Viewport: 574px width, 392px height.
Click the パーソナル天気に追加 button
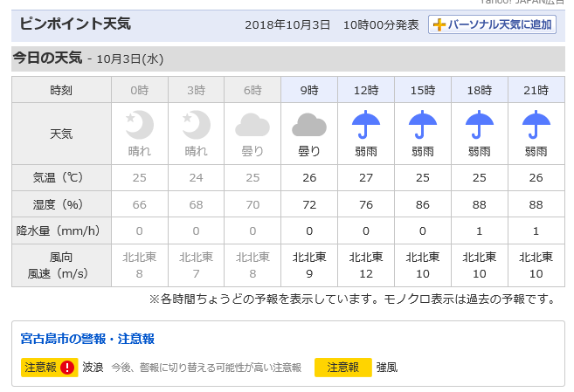point(493,24)
